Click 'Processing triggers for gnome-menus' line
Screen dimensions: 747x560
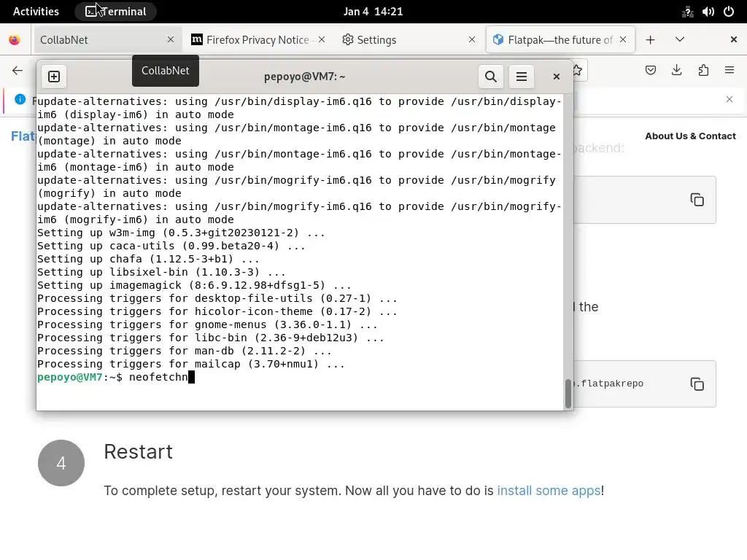pos(207,324)
